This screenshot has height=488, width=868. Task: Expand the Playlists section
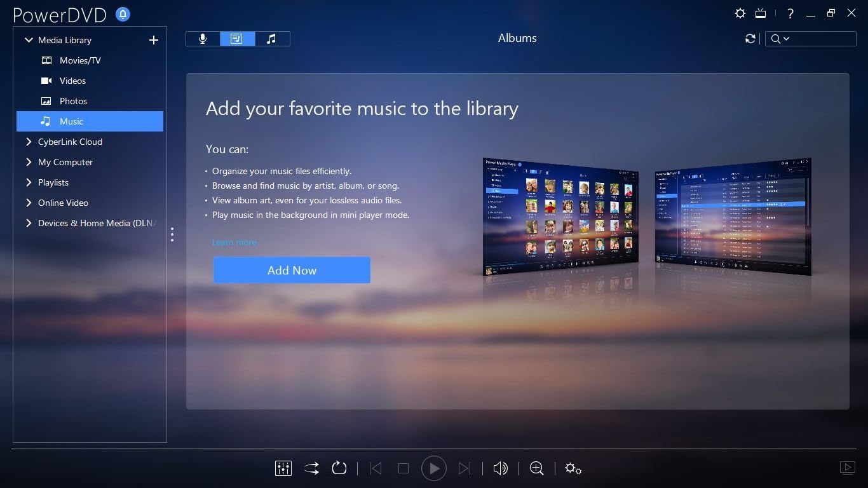click(x=29, y=182)
